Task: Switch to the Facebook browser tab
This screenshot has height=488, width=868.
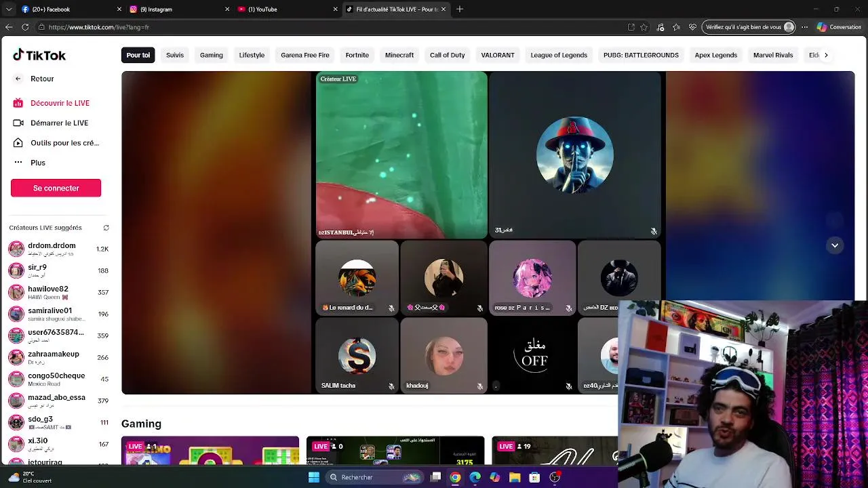Action: pyautogui.click(x=70, y=9)
